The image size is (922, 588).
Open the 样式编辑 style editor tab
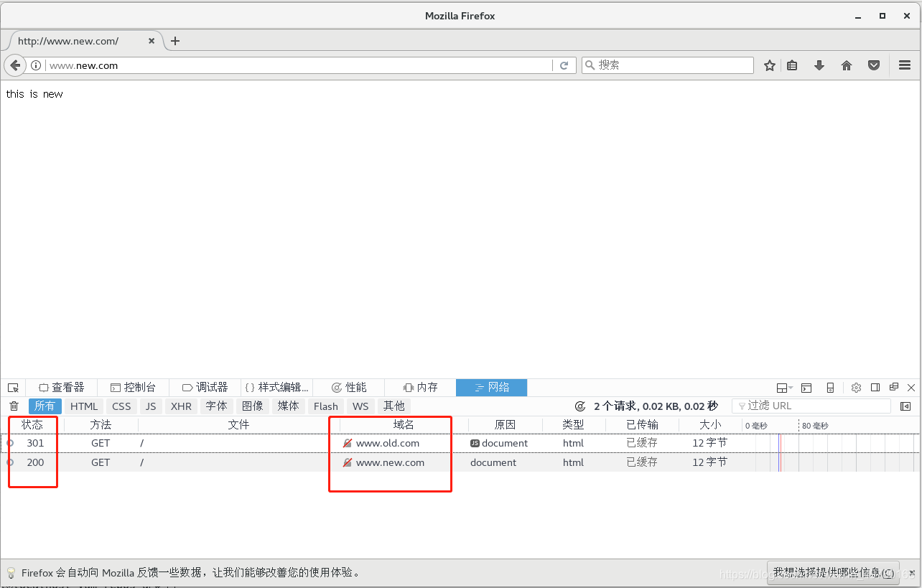(276, 388)
